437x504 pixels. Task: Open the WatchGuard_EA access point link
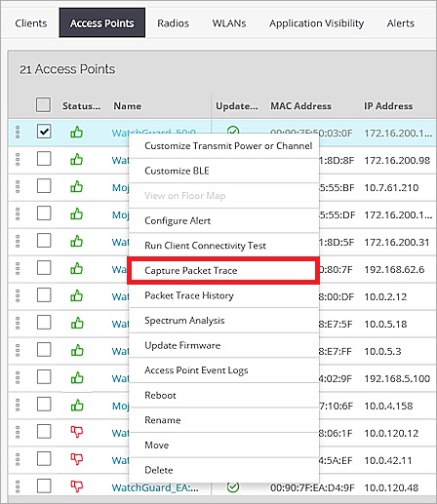click(155, 487)
